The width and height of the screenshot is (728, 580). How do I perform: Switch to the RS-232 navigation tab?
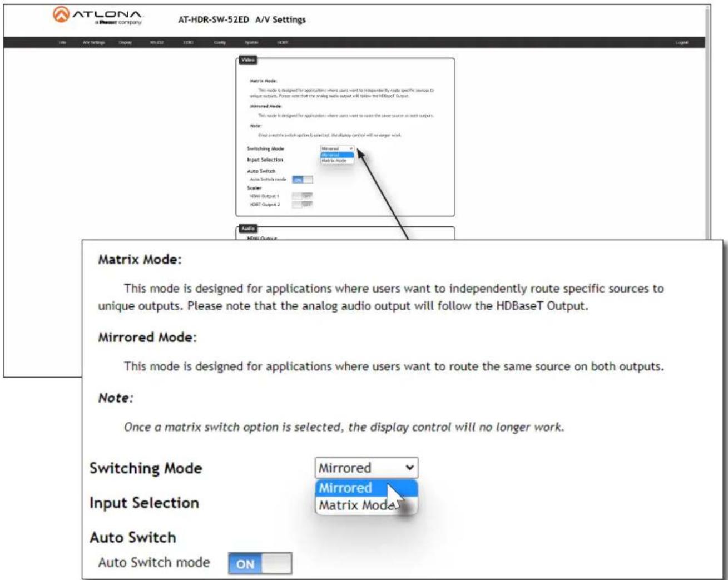(x=157, y=43)
